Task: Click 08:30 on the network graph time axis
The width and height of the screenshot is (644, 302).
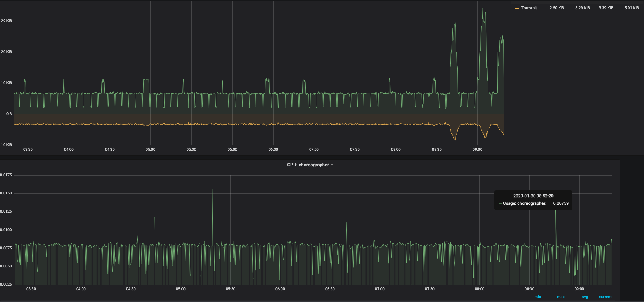Action: pyautogui.click(x=437, y=149)
